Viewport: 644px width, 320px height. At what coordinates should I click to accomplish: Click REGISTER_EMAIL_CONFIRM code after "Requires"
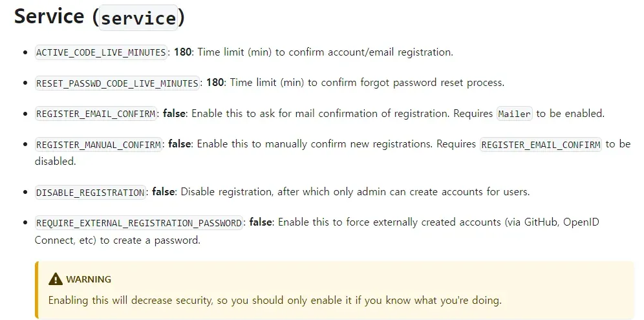pos(541,145)
